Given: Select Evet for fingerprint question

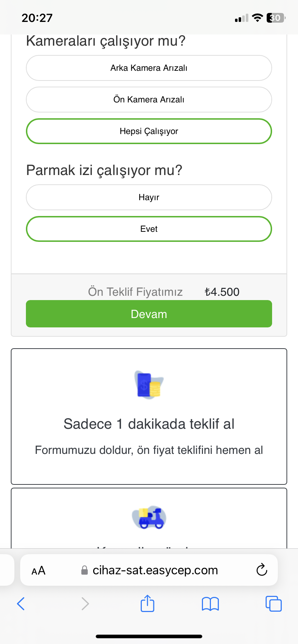Looking at the screenshot, I should coord(149,229).
